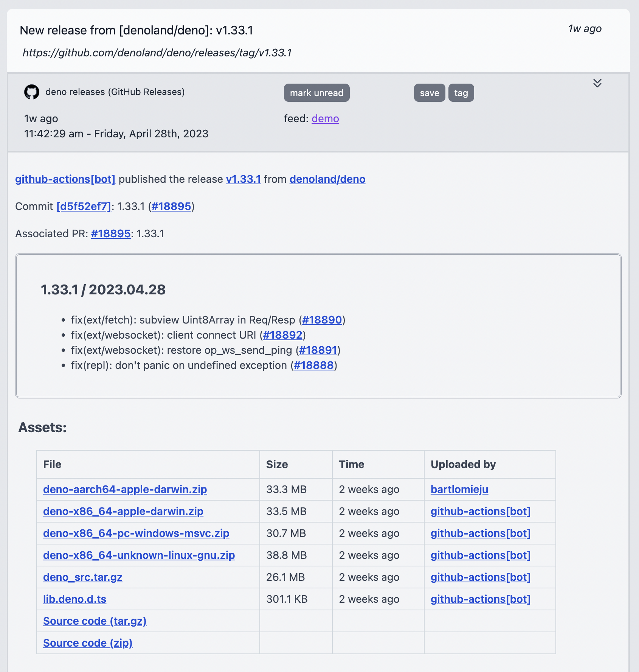Open #18895 link in Commit line
639x672 pixels.
coord(171,206)
